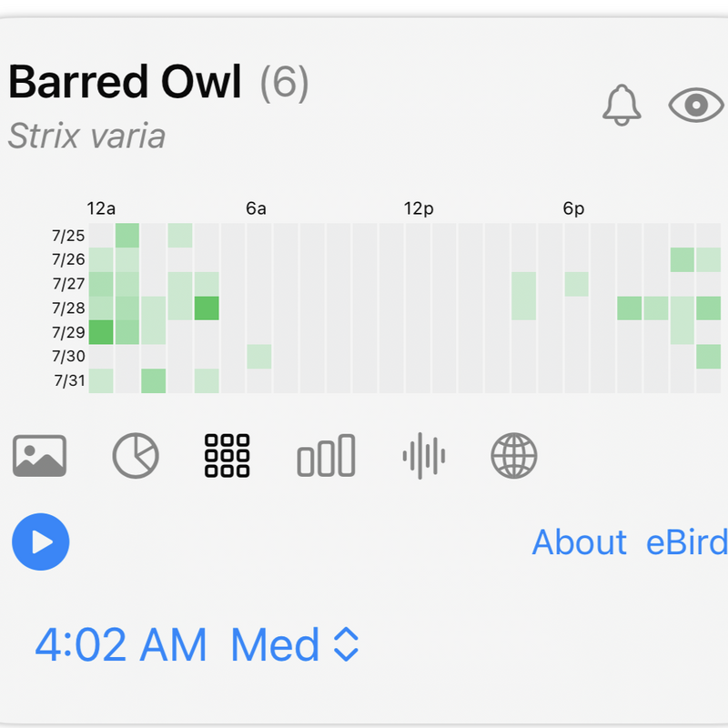Open the photo image view

click(x=39, y=456)
